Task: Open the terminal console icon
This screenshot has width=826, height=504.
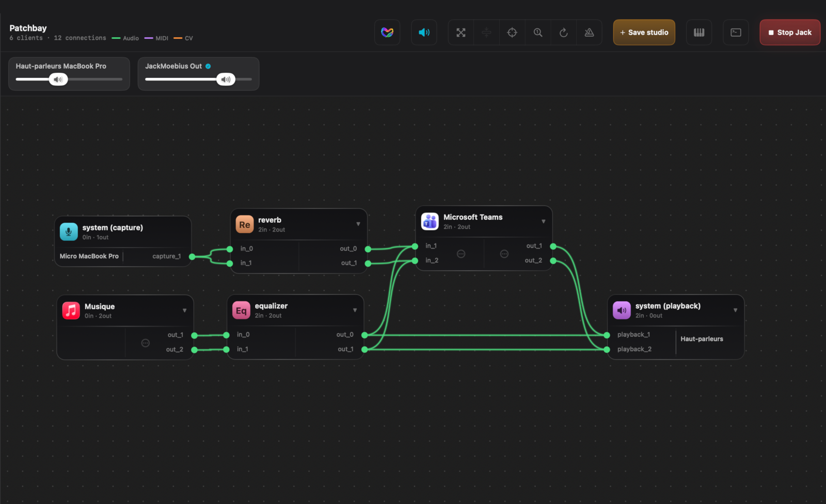Action: (736, 32)
